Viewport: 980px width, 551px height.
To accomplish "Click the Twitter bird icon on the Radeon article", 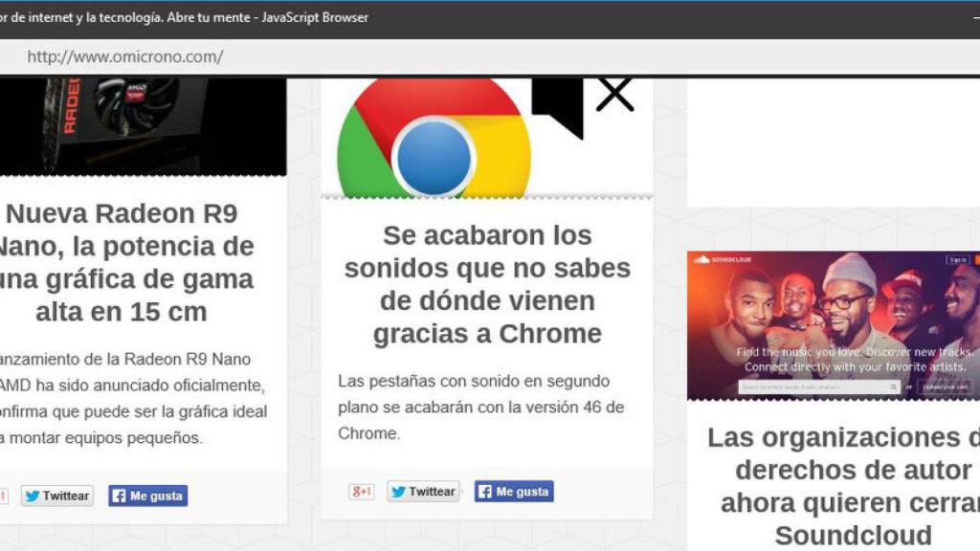I will 33,496.
